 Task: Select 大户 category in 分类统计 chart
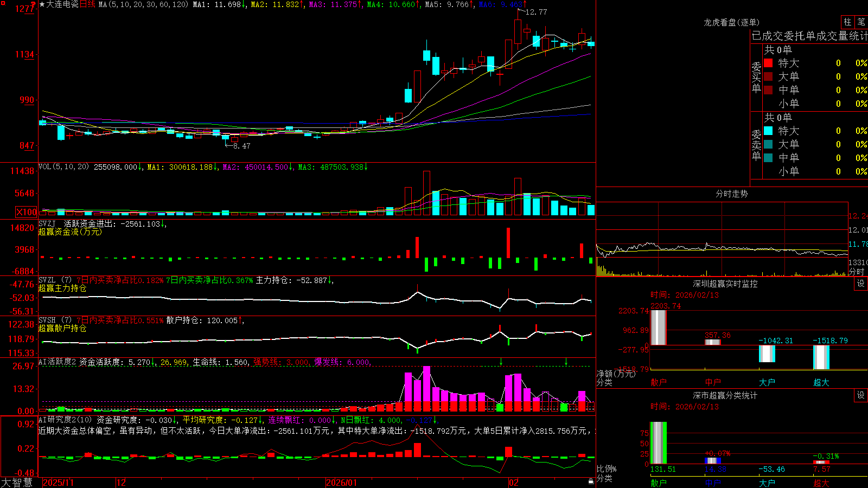(x=767, y=483)
